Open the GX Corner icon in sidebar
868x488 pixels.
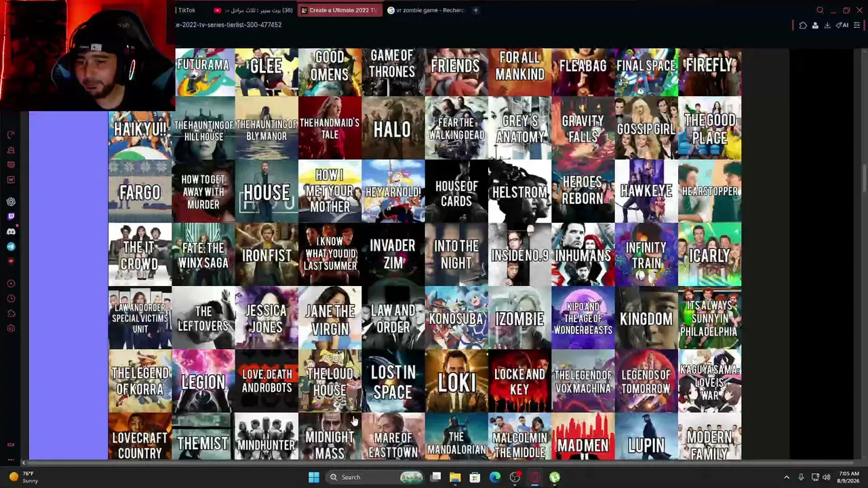click(x=11, y=445)
